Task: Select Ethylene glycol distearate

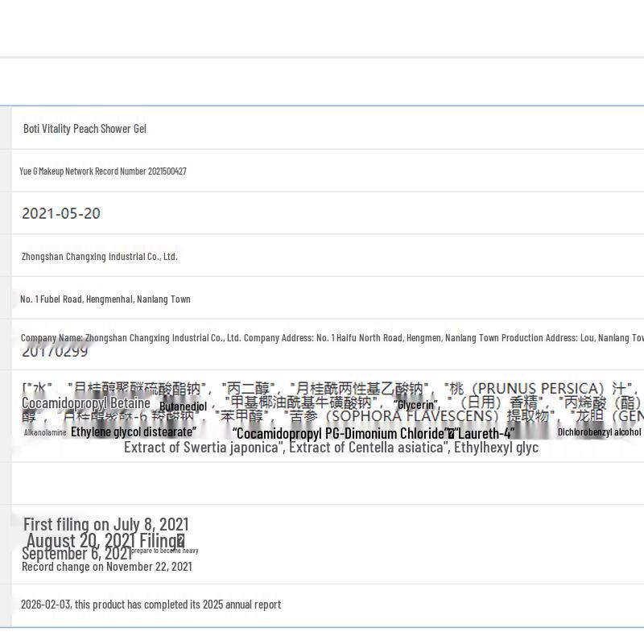Action: 134,431
